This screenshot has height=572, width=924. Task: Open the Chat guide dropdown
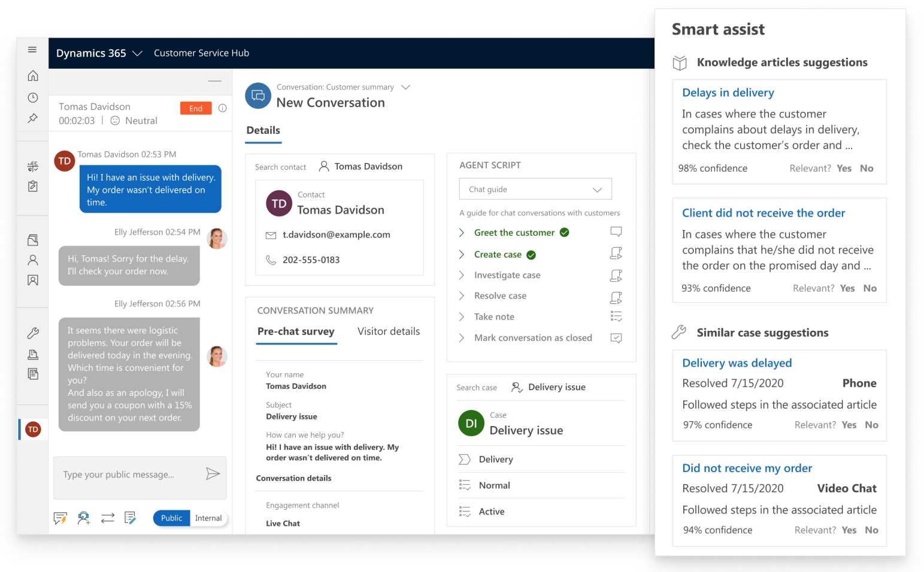click(x=535, y=189)
